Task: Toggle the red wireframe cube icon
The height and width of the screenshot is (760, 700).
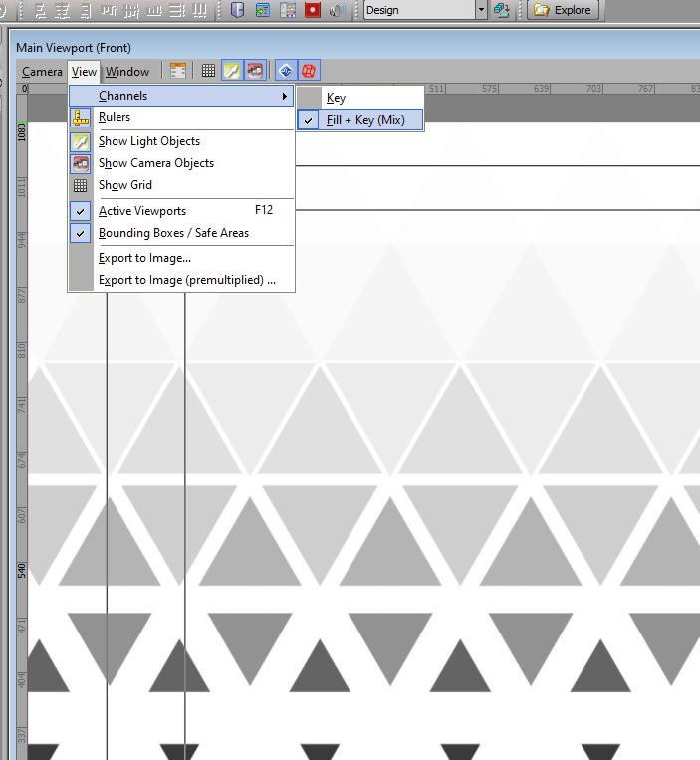Action: [x=309, y=71]
